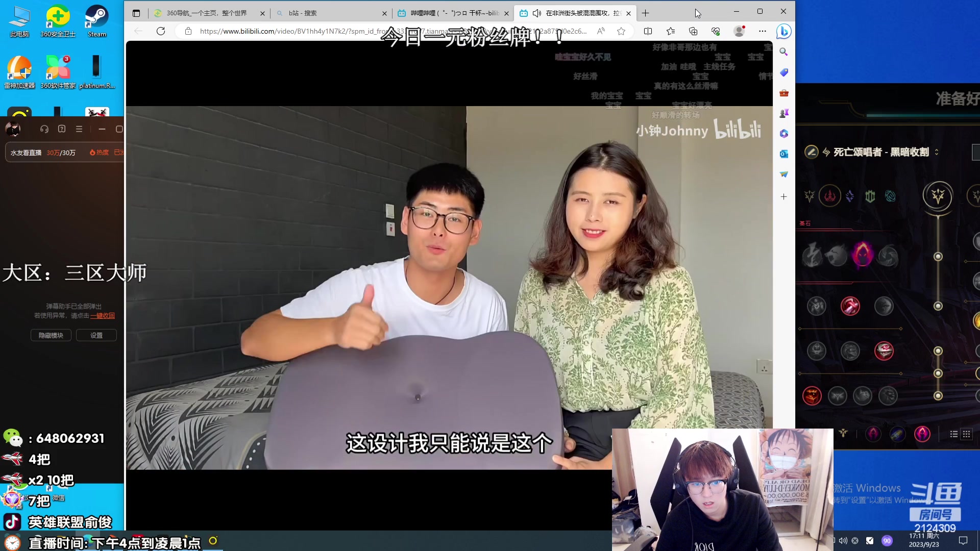Screen dimensions: 980x551
Task: Select the Domination rune path icon
Action: click(830, 196)
